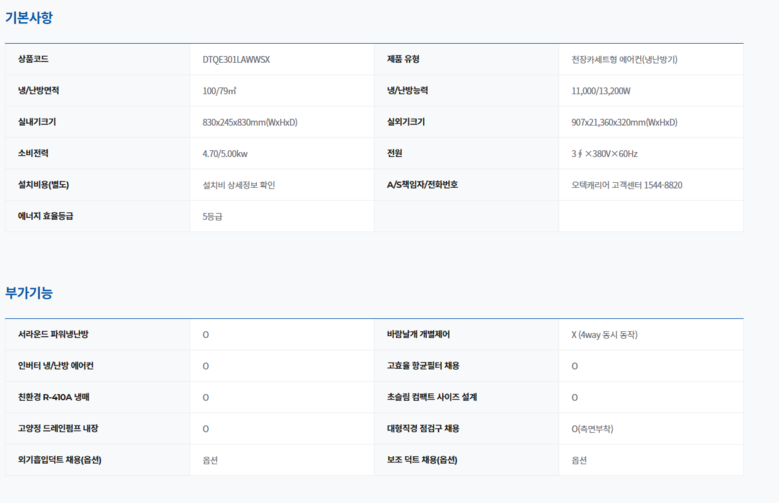Click the 기본사항 section heading
The image size is (779, 503).
click(29, 18)
